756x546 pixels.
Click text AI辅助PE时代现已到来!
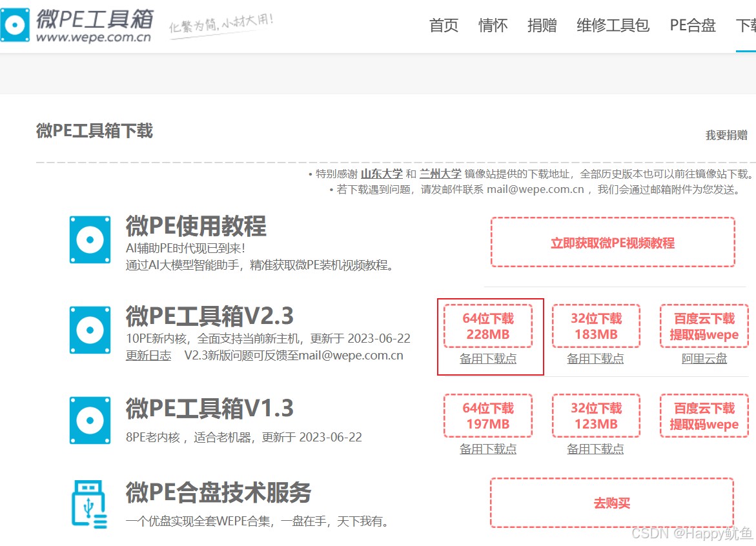[x=186, y=248]
